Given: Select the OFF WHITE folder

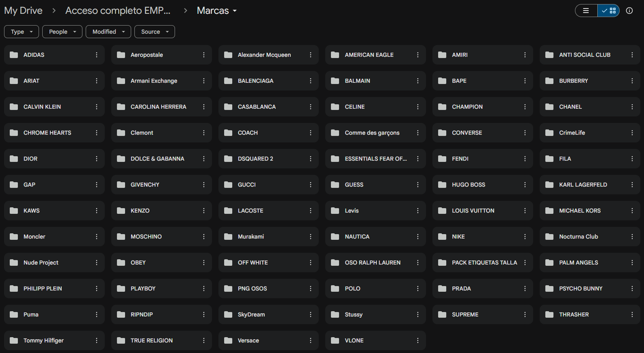Looking at the screenshot, I should point(268,263).
